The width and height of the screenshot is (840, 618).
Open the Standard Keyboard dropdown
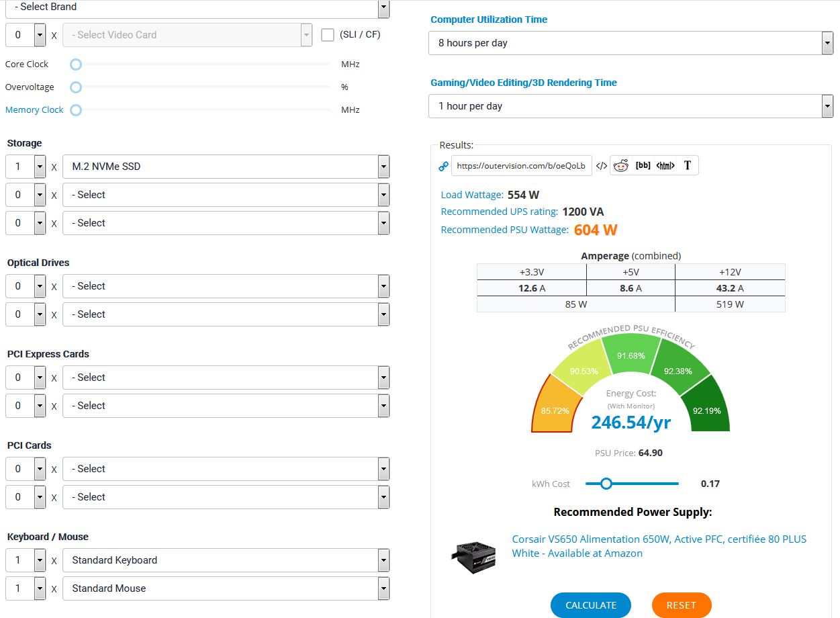(x=226, y=560)
